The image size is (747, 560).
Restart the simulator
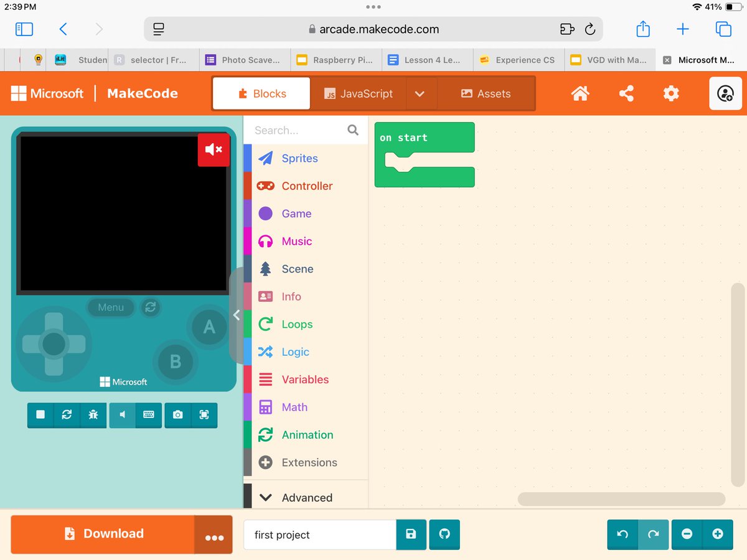tap(67, 415)
